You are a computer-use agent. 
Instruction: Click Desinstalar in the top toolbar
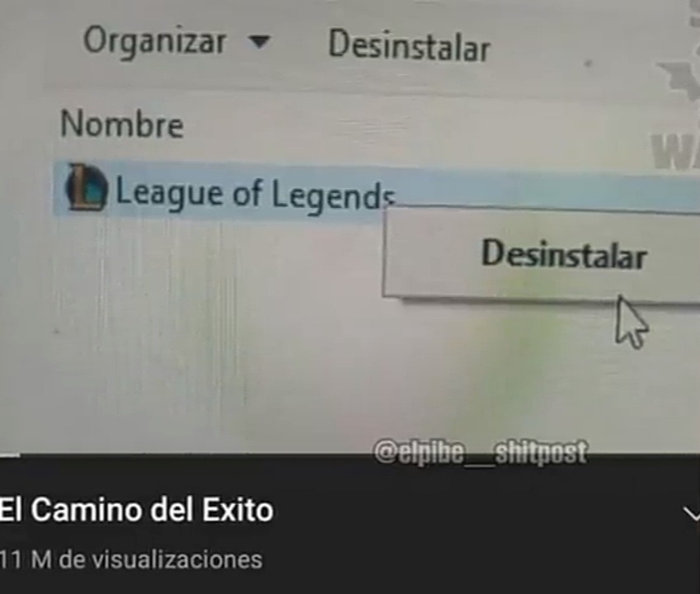click(410, 45)
